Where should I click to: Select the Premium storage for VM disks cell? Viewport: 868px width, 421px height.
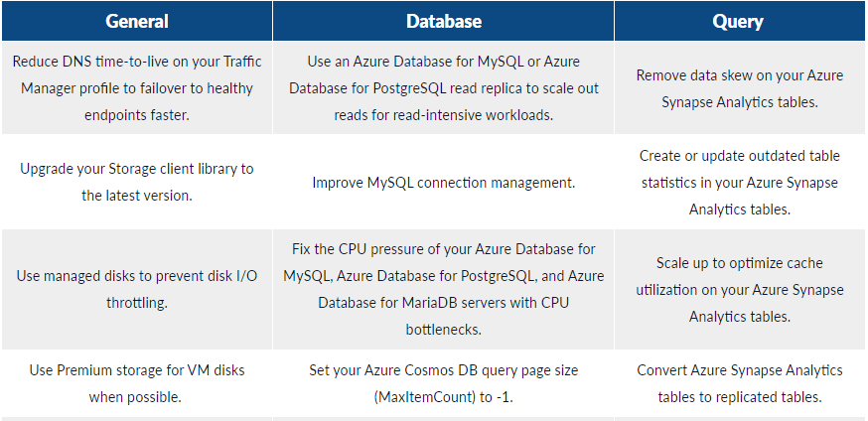(x=136, y=383)
